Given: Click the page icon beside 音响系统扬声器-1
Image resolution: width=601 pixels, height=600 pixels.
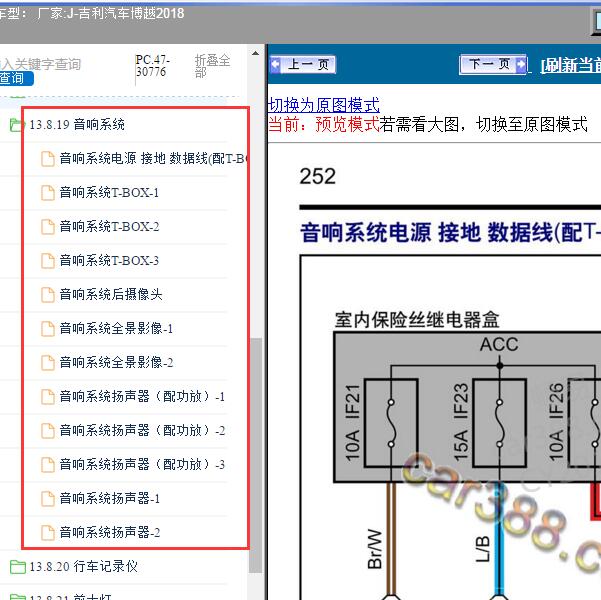Looking at the screenshot, I should (x=48, y=499).
